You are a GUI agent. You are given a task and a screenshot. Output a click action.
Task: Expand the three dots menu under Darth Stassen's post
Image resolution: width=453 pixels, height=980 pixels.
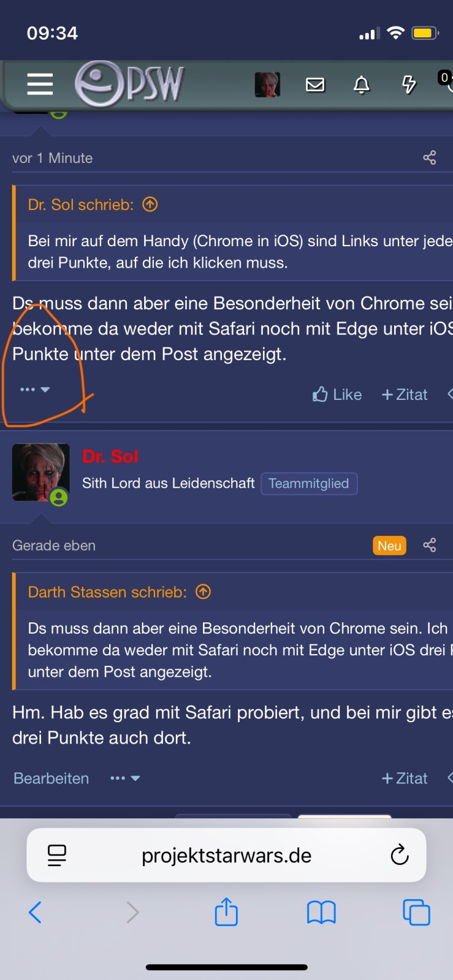coord(35,390)
